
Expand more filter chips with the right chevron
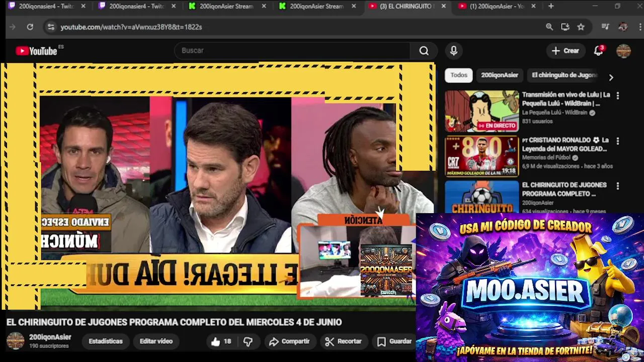coord(611,77)
